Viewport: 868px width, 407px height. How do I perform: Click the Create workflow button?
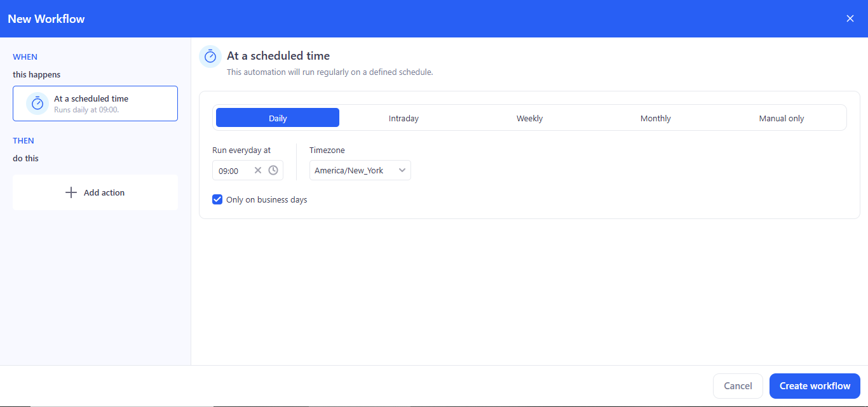[815, 386]
